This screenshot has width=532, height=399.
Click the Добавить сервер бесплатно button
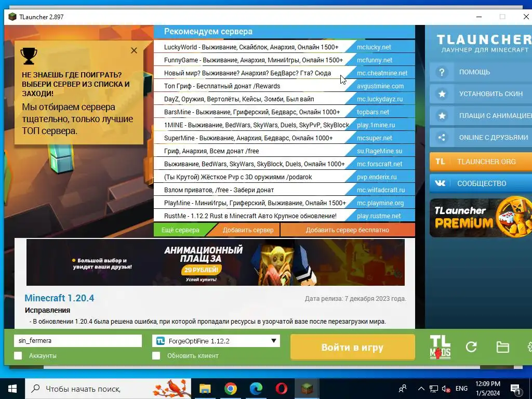point(348,230)
